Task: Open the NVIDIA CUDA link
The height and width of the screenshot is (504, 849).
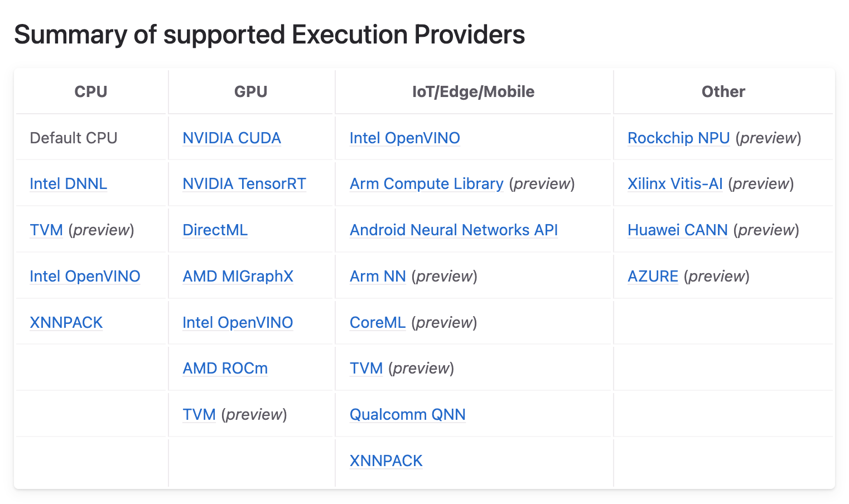Action: point(231,138)
